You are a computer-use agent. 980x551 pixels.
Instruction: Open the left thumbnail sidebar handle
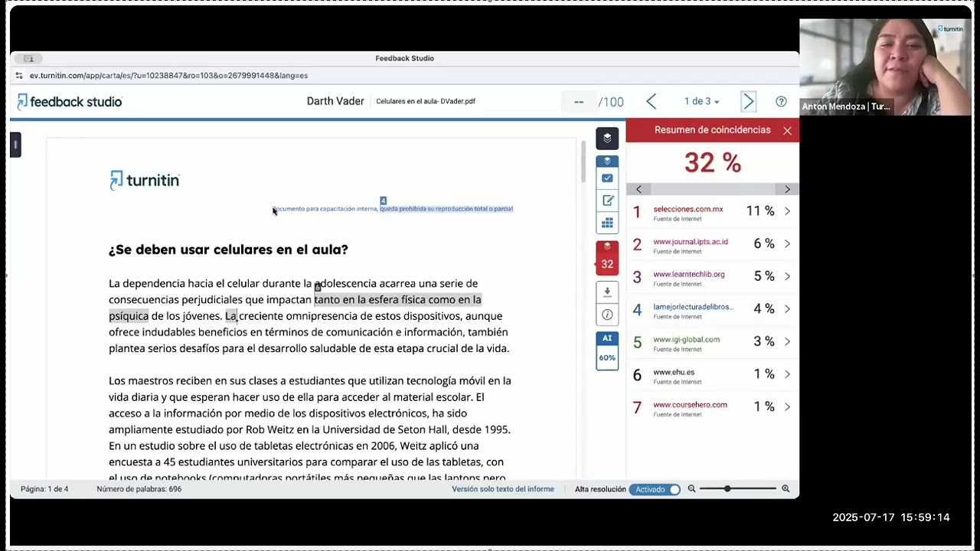(x=15, y=145)
